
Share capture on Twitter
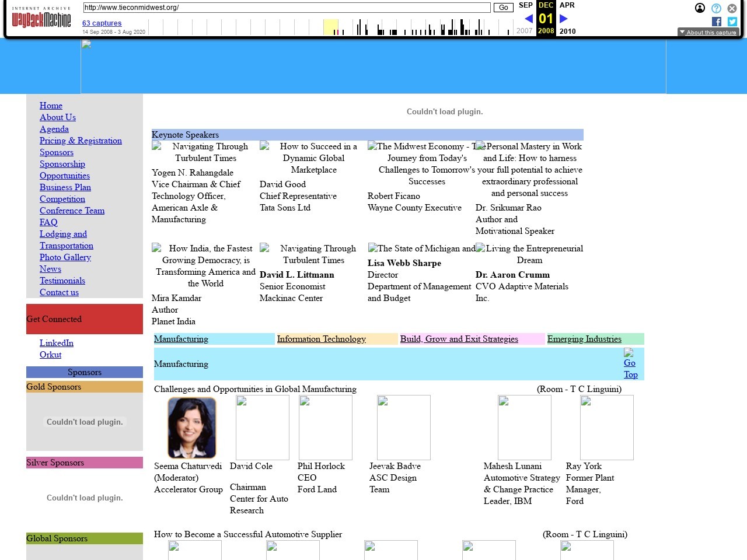tap(732, 22)
